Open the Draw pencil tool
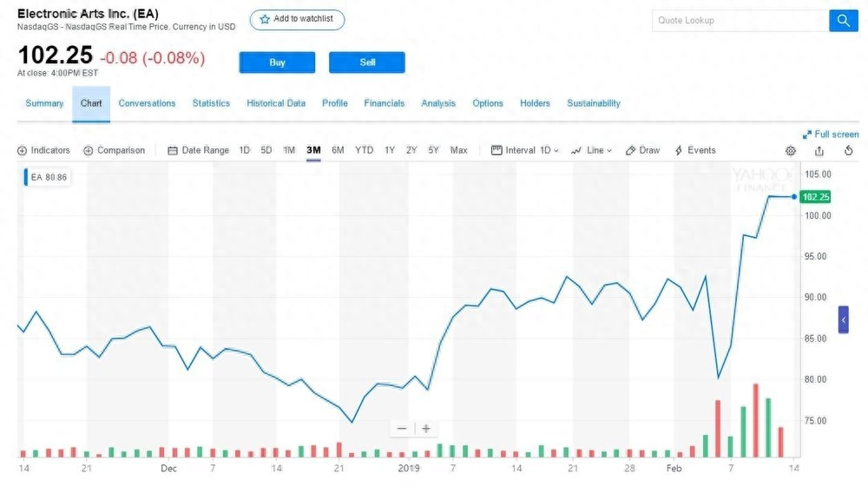Image resolution: width=868 pixels, height=493 pixels. tap(643, 150)
